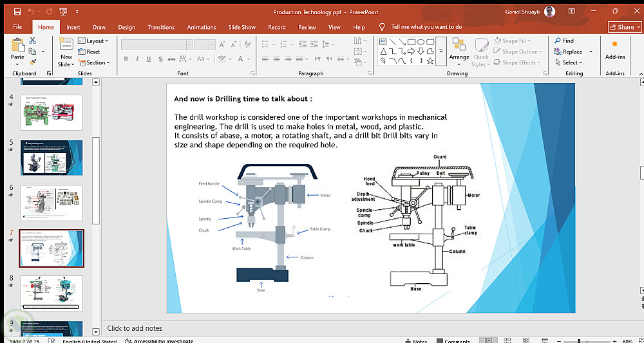Open the Arrange tool
Screen dimensions: 644x343
click(459, 51)
